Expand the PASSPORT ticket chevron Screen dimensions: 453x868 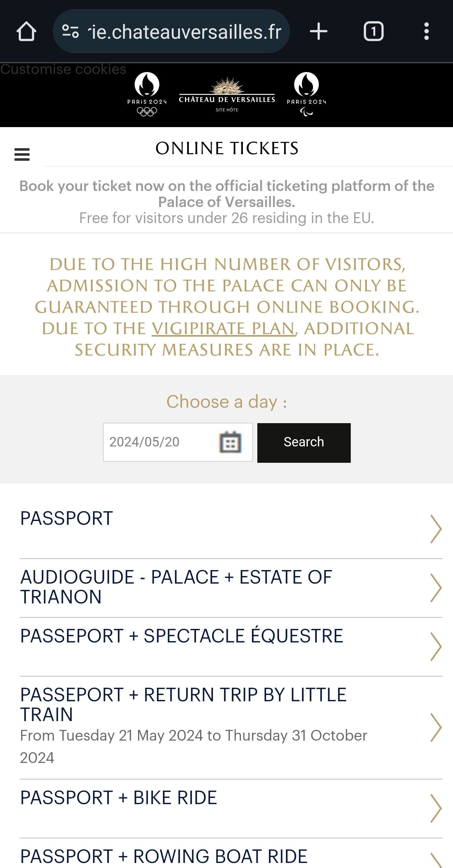436,529
